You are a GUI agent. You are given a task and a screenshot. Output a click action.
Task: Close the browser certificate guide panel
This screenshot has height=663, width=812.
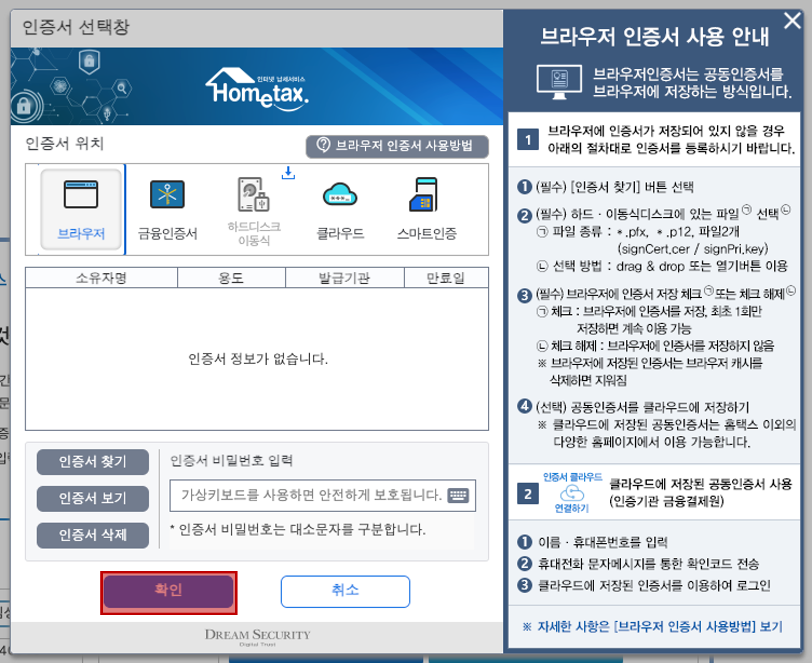coord(793,21)
